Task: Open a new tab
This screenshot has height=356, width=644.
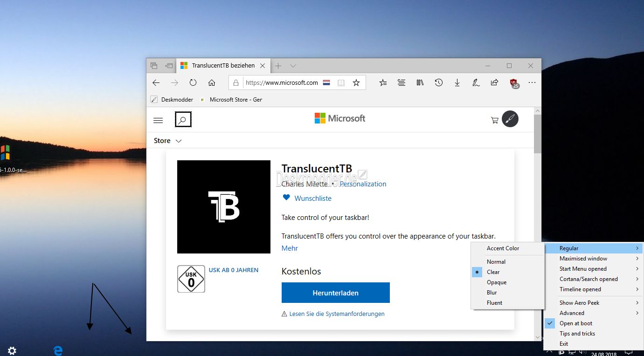Action: click(278, 66)
